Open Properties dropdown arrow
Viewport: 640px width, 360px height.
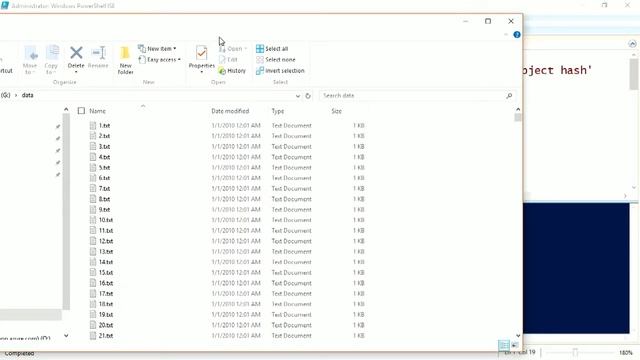click(202, 72)
